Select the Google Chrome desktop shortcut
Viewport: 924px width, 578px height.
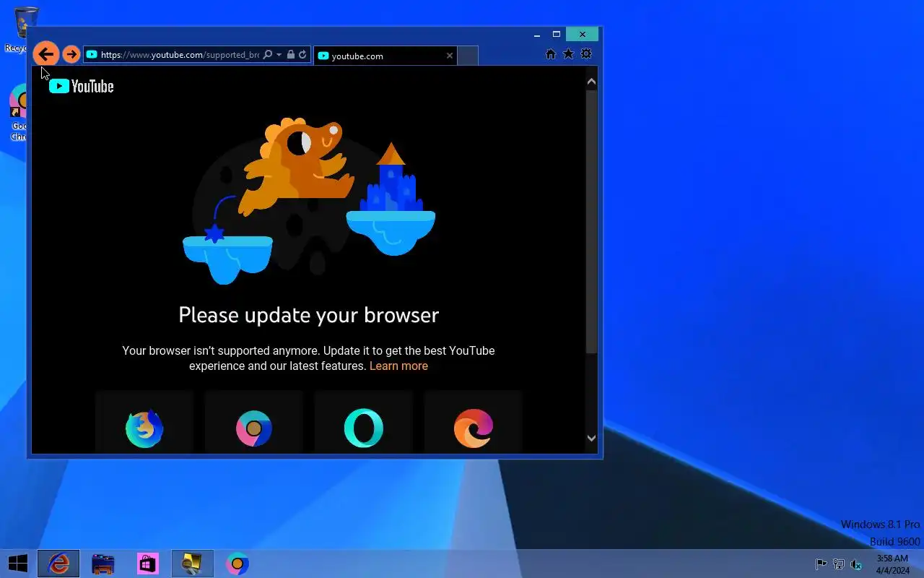coord(18,112)
